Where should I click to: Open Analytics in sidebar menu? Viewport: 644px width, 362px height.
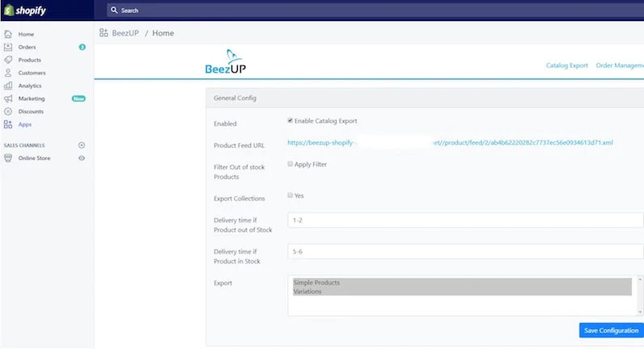30,86
